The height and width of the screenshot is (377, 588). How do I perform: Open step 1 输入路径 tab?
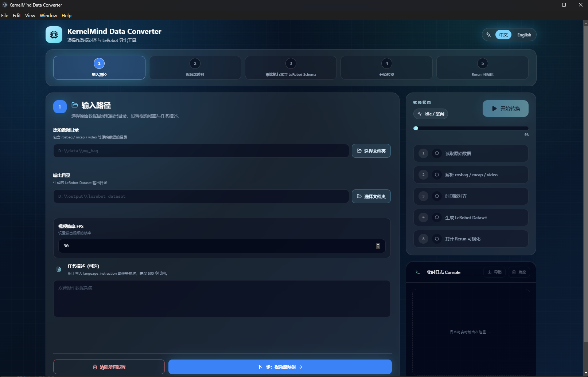[x=99, y=68]
